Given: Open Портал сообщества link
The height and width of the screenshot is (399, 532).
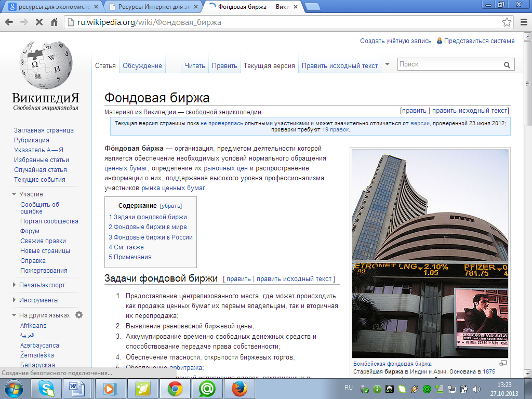Looking at the screenshot, I should tap(49, 221).
